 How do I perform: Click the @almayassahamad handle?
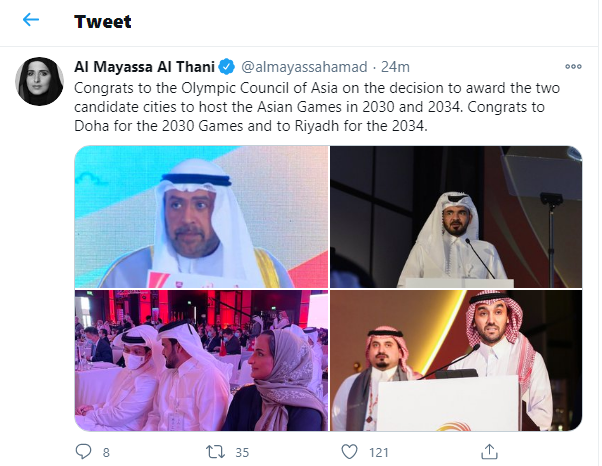point(304,67)
